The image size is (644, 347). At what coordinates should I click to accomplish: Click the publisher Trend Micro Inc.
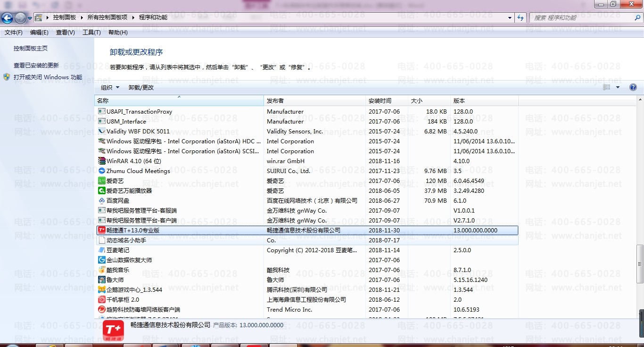289,310
